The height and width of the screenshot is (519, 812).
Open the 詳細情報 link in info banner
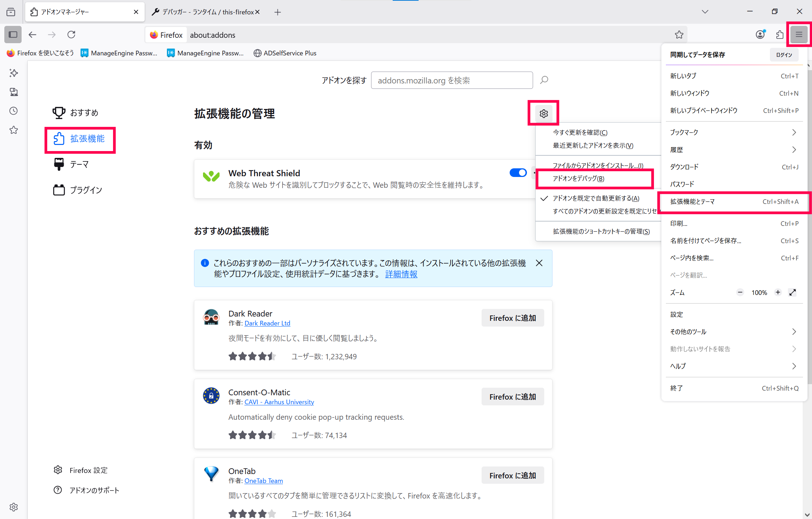401,274
